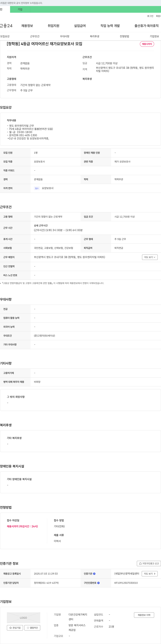This screenshot has width=161, height=644.
Task: Open 직업 능력 개발 menu
Action: (110, 26)
